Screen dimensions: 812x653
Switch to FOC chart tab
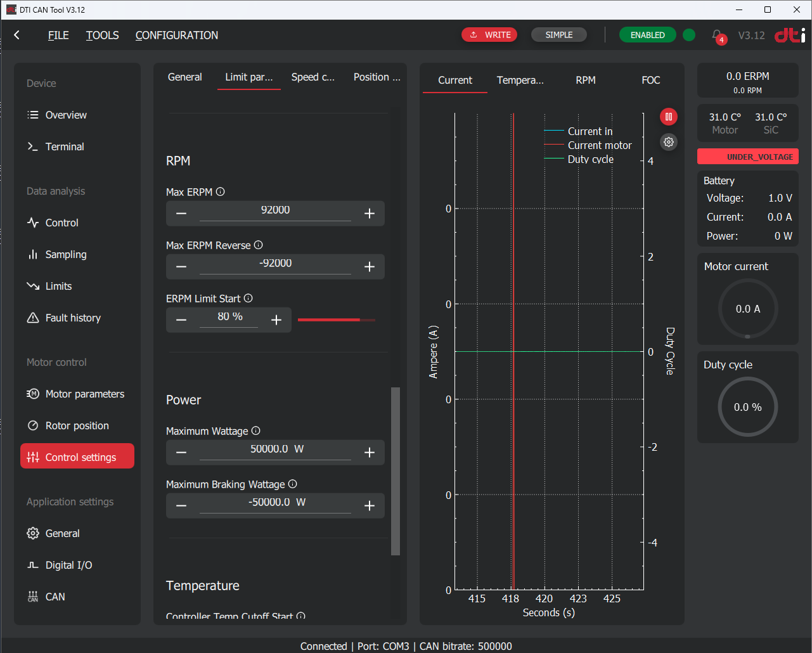coord(651,80)
